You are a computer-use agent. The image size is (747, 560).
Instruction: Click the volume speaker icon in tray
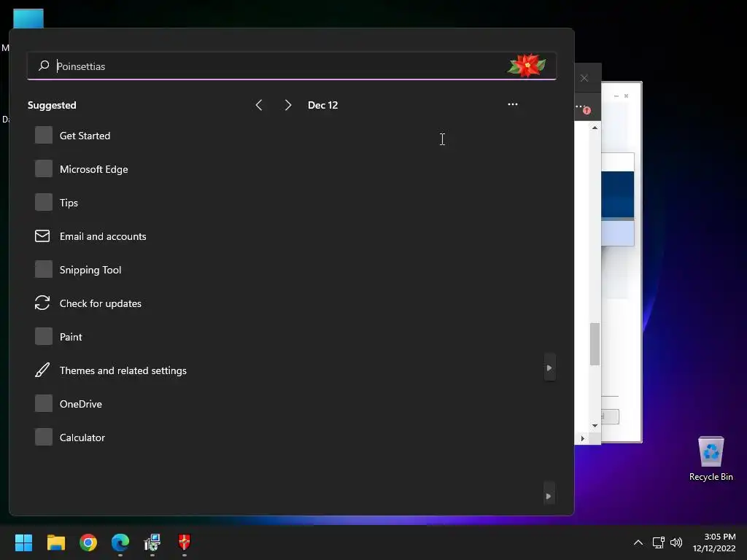coord(676,542)
